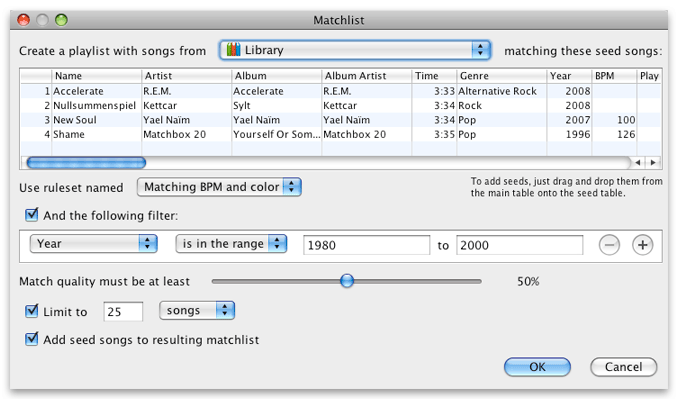Sort by the Album column header
Viewport: 678px width, 399px height.
[x=277, y=76]
